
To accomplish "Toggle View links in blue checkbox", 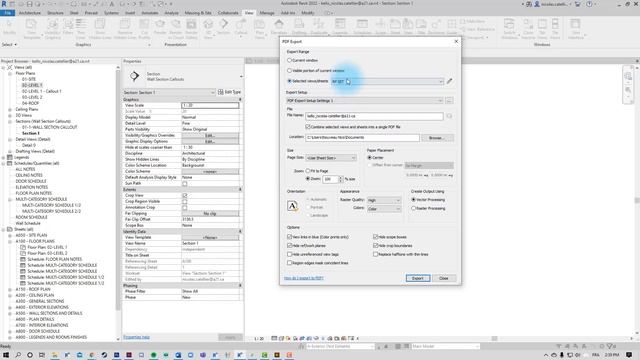I will [289, 237].
